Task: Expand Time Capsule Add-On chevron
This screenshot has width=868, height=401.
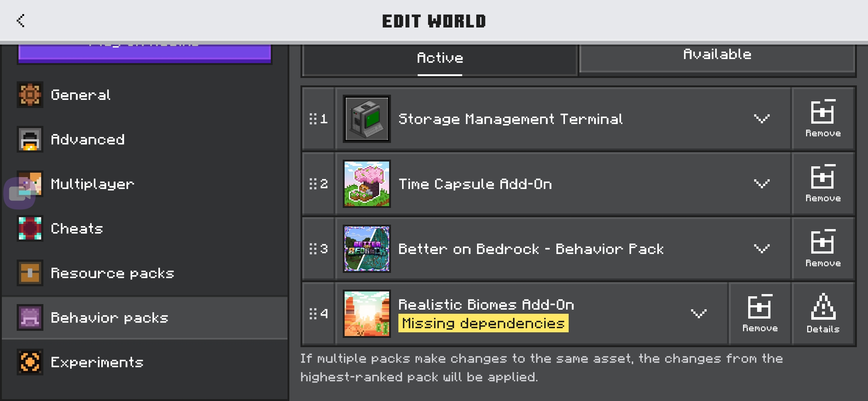Action: tap(762, 184)
